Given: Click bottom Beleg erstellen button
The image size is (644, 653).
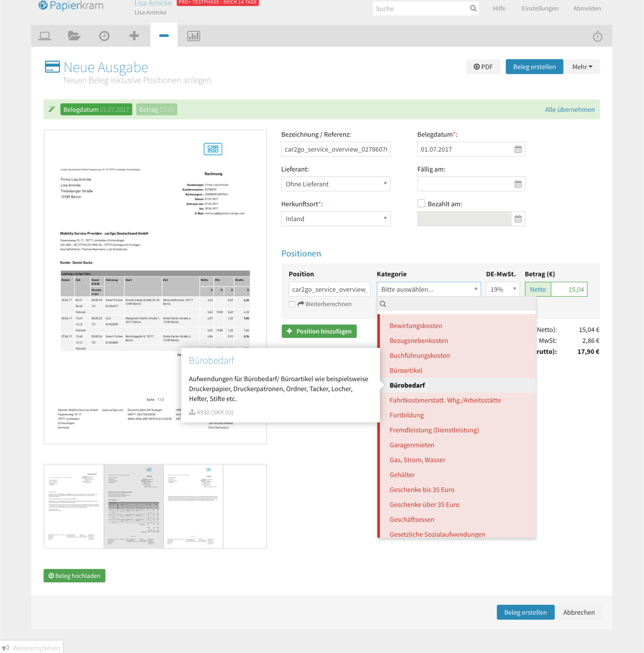Looking at the screenshot, I should coord(525,612).
